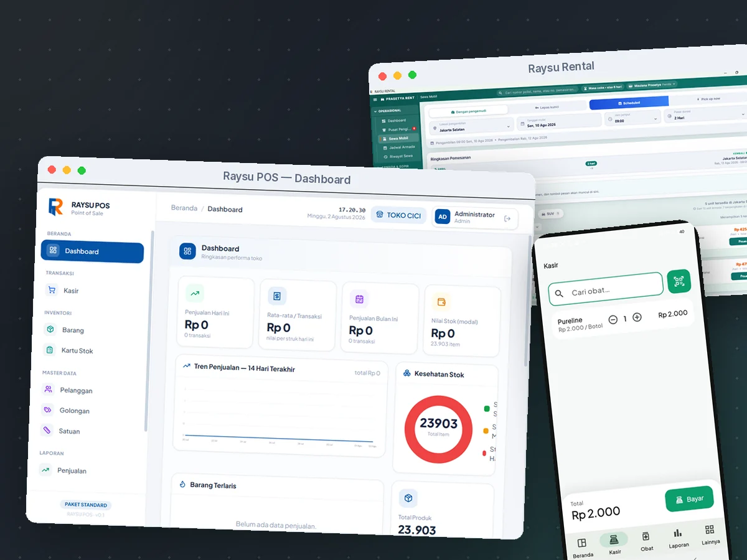
Task: Open Lainnya tab in phone bottom bar
Action: (710, 534)
